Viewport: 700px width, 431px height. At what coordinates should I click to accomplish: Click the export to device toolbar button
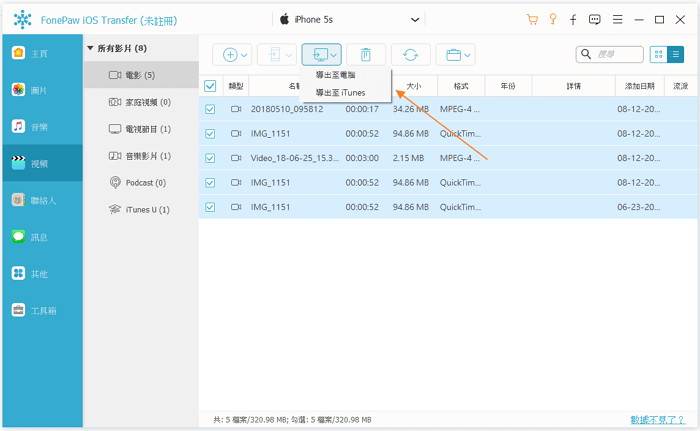(x=277, y=55)
